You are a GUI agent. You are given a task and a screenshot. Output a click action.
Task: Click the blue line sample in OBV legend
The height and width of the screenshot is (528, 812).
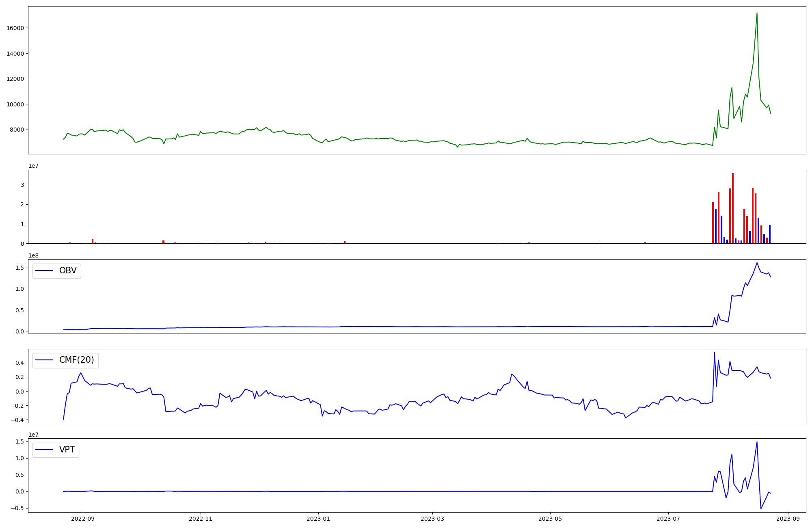click(45, 271)
